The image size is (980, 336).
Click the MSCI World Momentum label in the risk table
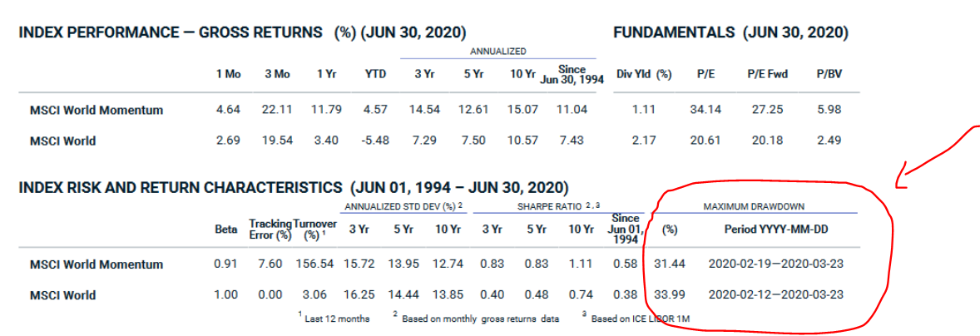pyautogui.click(x=97, y=264)
